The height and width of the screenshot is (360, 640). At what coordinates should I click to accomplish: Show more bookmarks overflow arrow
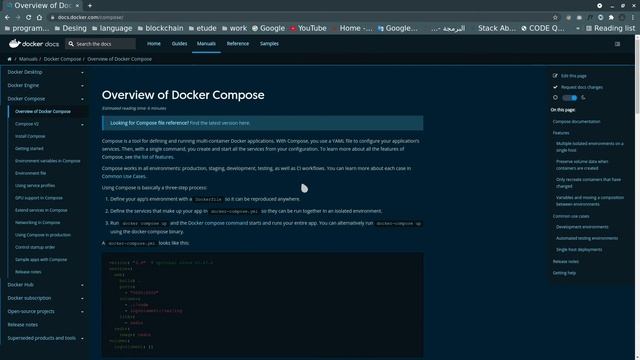(578, 29)
